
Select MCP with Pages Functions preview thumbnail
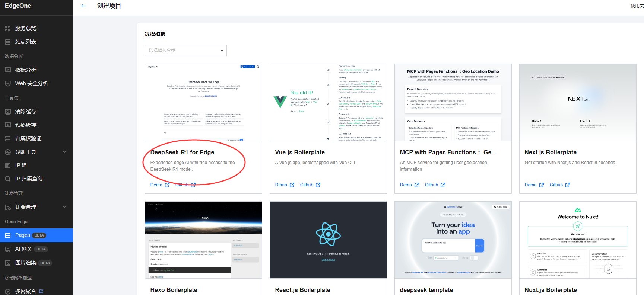453,102
